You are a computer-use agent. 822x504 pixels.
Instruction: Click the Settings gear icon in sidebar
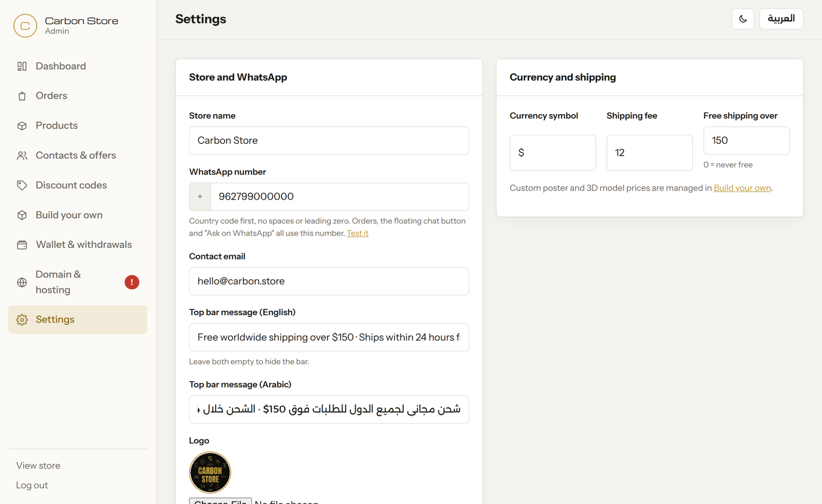[x=22, y=320]
